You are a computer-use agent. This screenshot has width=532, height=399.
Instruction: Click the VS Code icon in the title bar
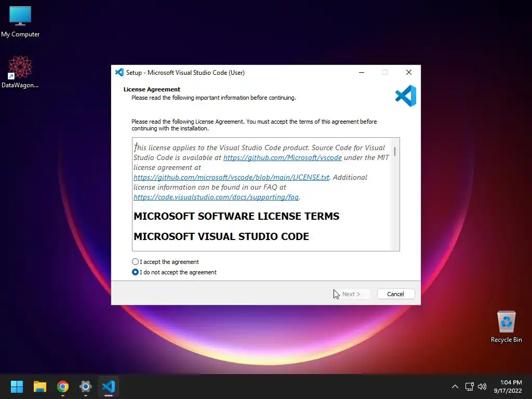tap(119, 72)
